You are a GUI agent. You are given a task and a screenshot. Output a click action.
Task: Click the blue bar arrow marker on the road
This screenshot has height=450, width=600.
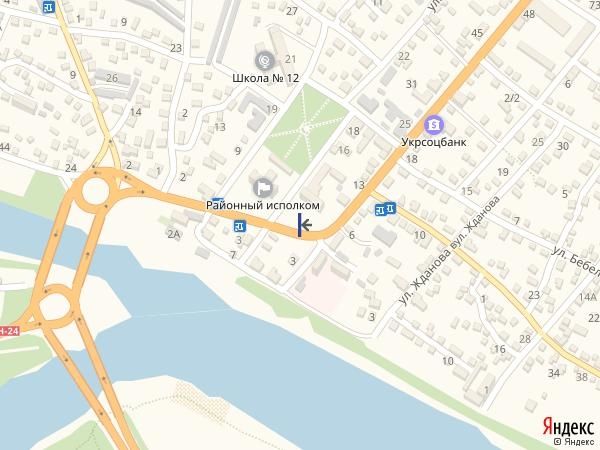(x=304, y=225)
